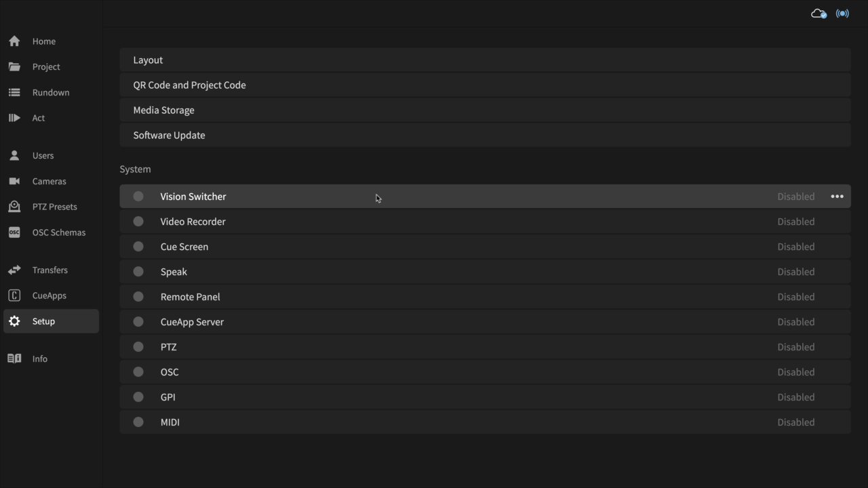Open the Project section label
Image resolution: width=868 pixels, height=488 pixels.
[x=46, y=66]
